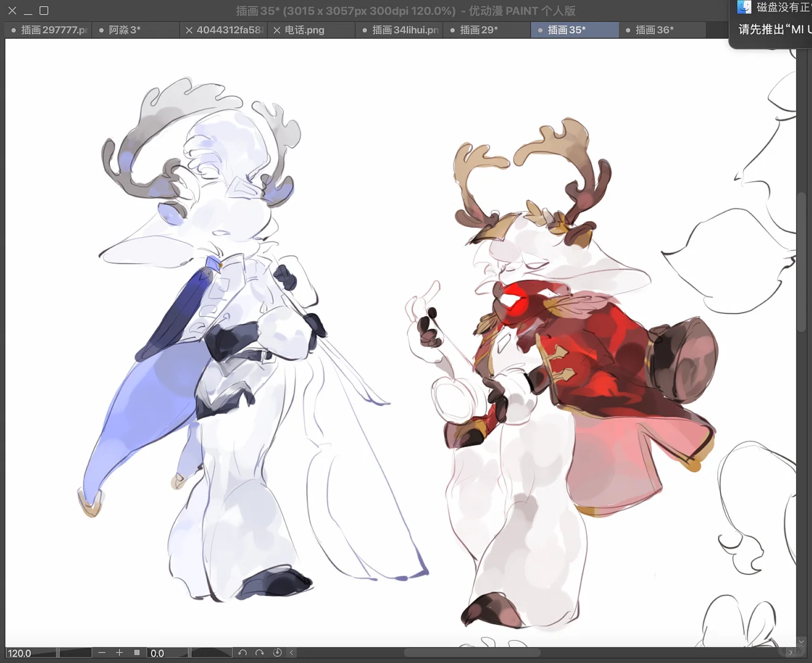
Task: Click the 120.0 zoom percentage field
Action: [x=31, y=653]
